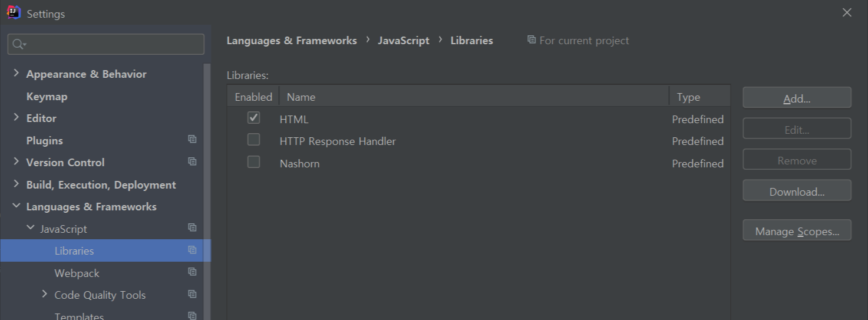Click Predefined type in Nashorn row
Screen dimensions: 868x320
point(698,163)
